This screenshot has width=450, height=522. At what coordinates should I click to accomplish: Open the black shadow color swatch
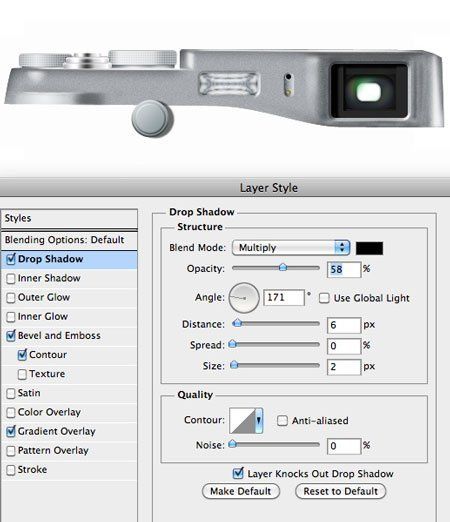click(369, 248)
